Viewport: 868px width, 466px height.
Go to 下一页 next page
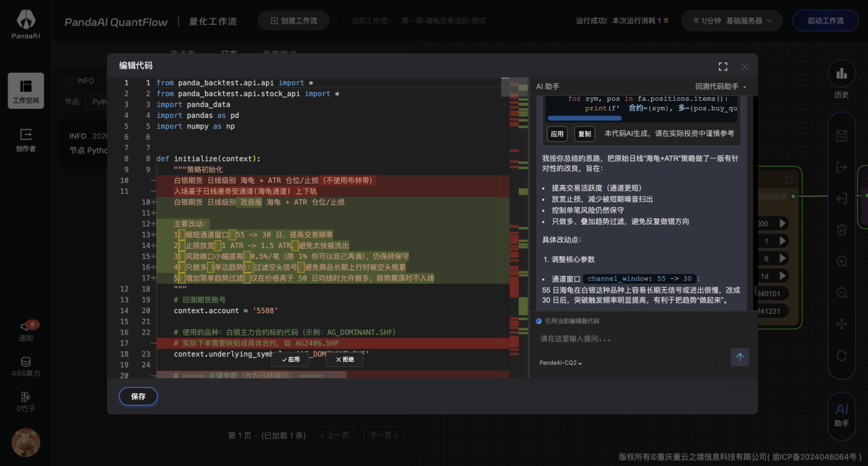(x=384, y=435)
